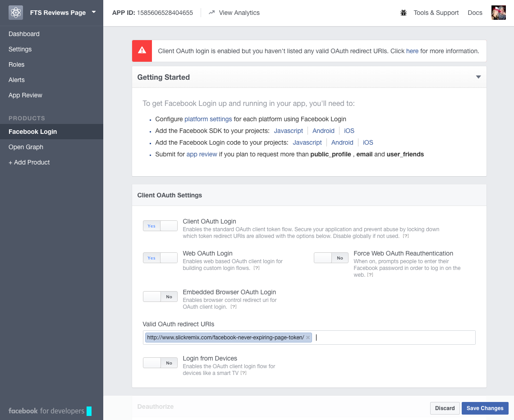The width and height of the screenshot is (514, 420).
Task: Click the red warning alert icon
Action: click(x=142, y=51)
